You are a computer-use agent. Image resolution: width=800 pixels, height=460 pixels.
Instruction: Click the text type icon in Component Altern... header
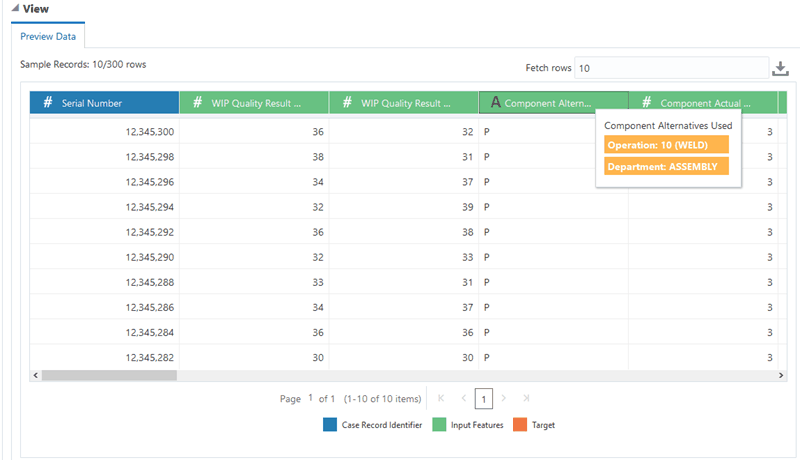495,103
